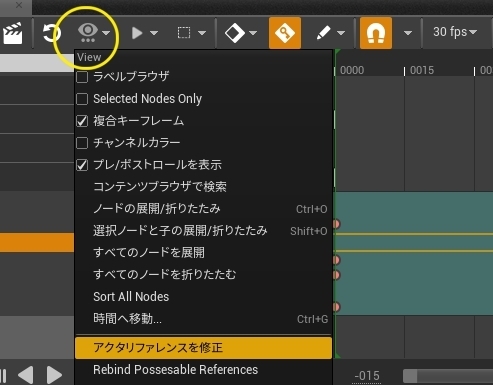
Task: Open 時間へ移動... menu entry
Action: [203, 319]
